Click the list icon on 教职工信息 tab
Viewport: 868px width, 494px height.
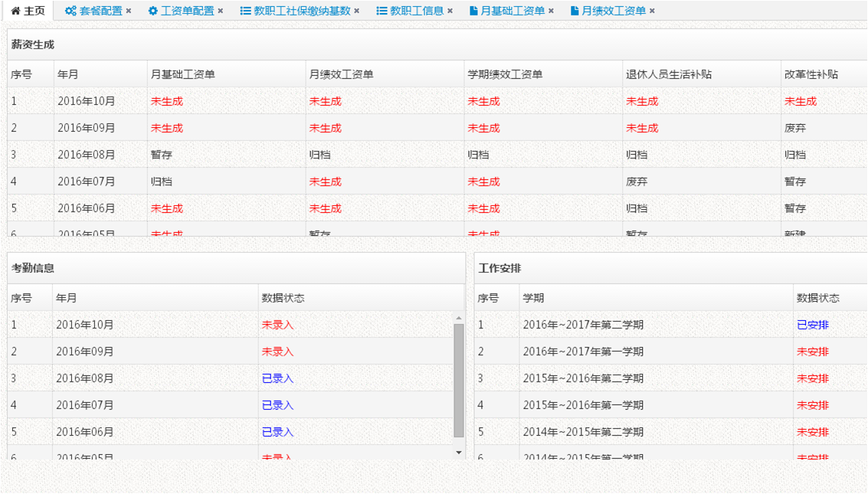[382, 11]
